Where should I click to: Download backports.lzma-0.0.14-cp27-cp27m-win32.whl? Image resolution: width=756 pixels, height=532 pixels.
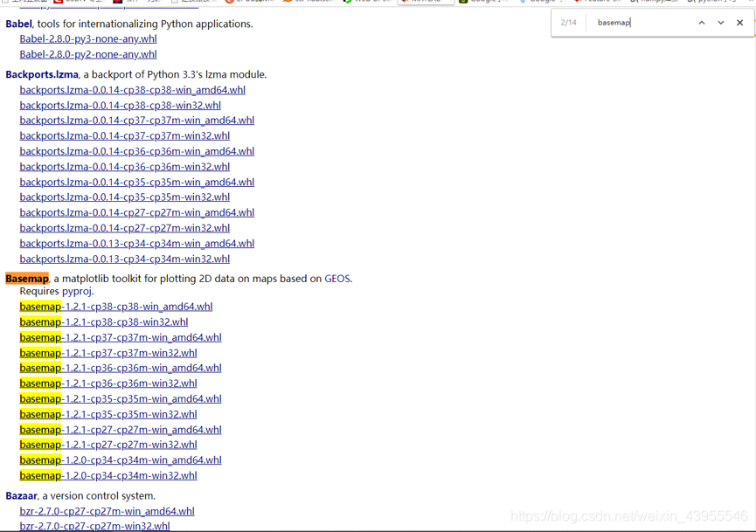(125, 228)
